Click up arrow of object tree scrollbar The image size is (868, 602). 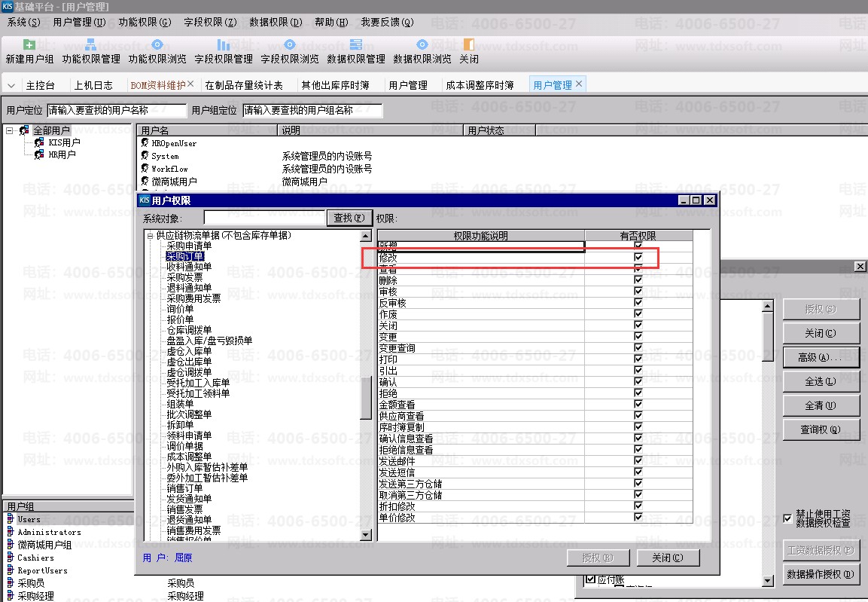[365, 237]
